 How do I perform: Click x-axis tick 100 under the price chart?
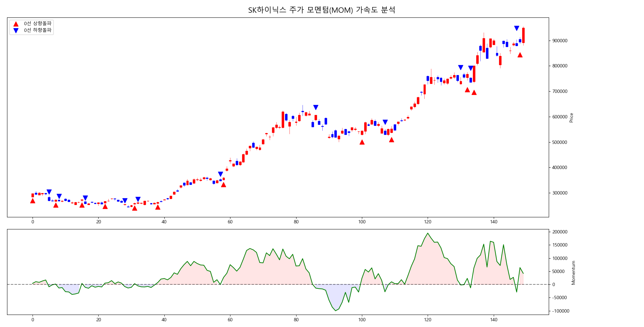click(x=362, y=222)
